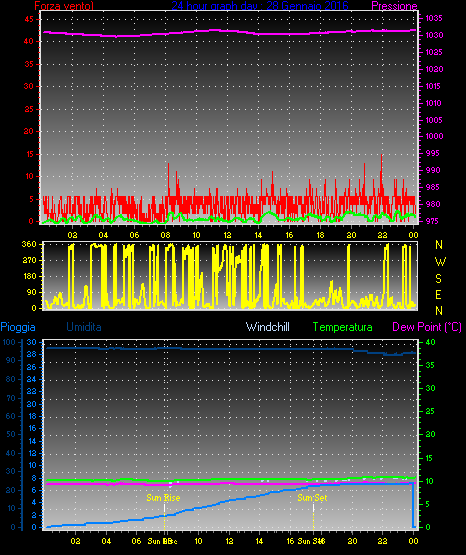This screenshot has height=555, width=466.
Task: Click 35 on the green temperature axis
Action: tap(430, 365)
